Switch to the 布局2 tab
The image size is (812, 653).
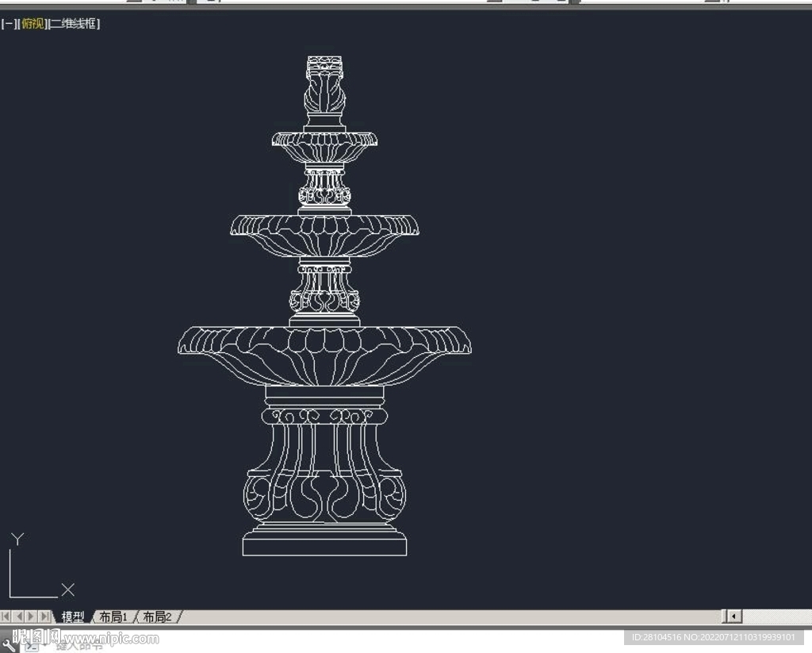point(157,617)
